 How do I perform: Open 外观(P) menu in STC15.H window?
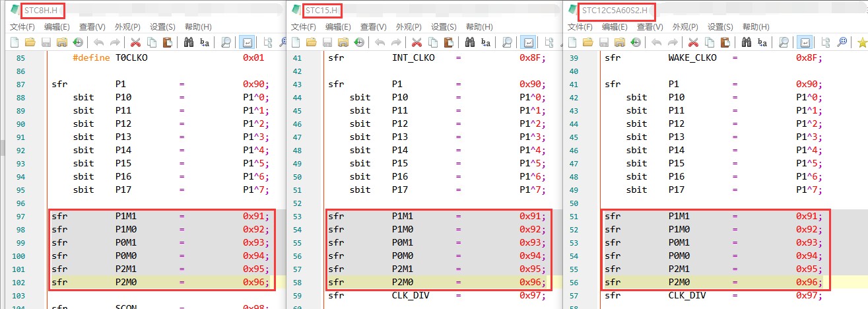(x=409, y=27)
